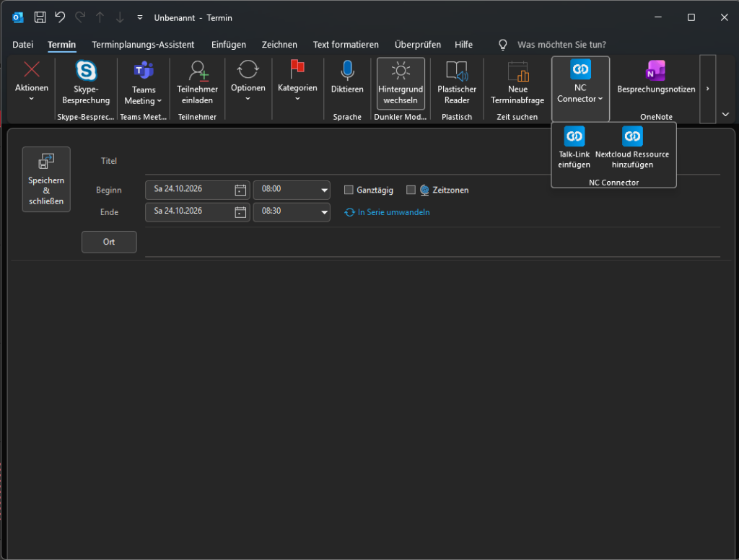Collapse the ribbon with the chevron

click(725, 114)
